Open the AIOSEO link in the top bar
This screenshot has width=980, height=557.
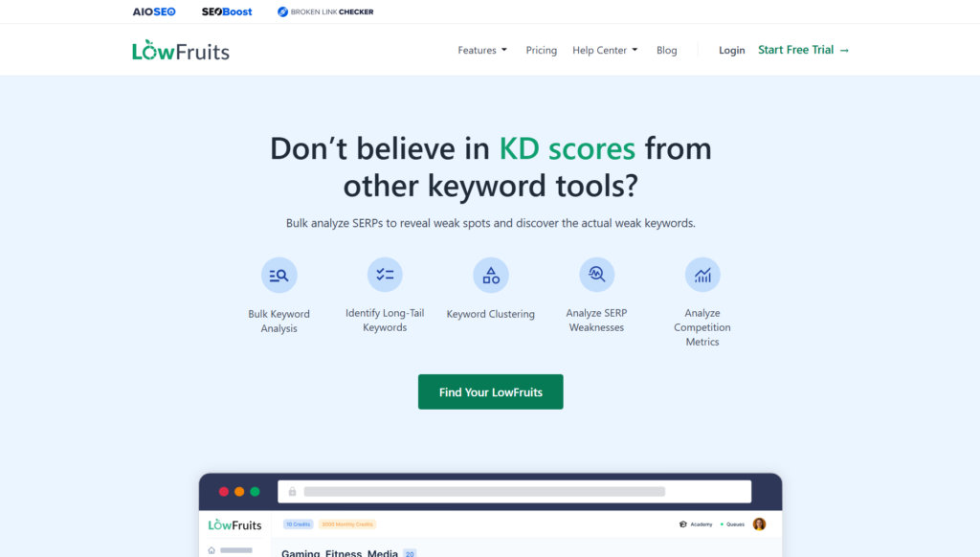pyautogui.click(x=154, y=11)
